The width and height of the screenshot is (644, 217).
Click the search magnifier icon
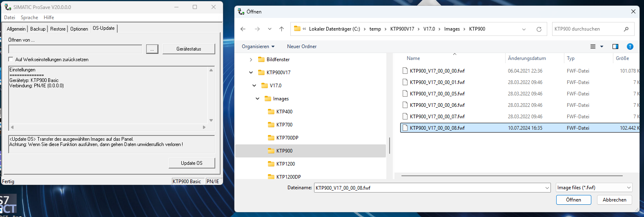click(x=626, y=29)
